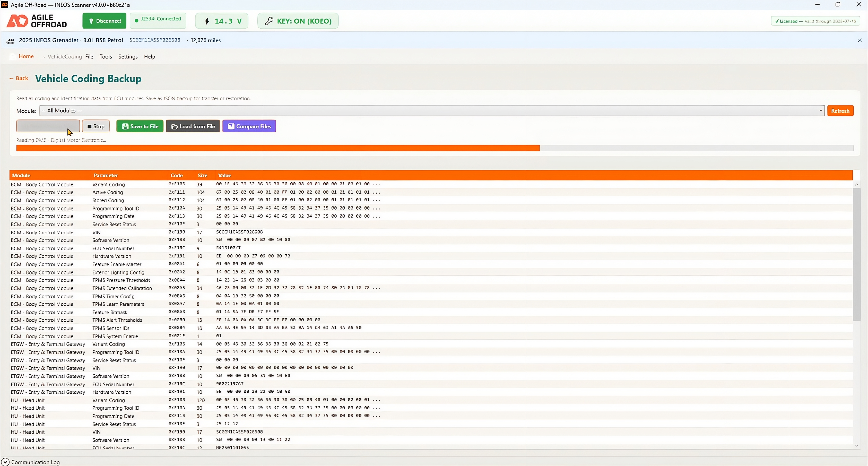
Task: Select the BCM Variant Coding row
Action: coord(431,184)
